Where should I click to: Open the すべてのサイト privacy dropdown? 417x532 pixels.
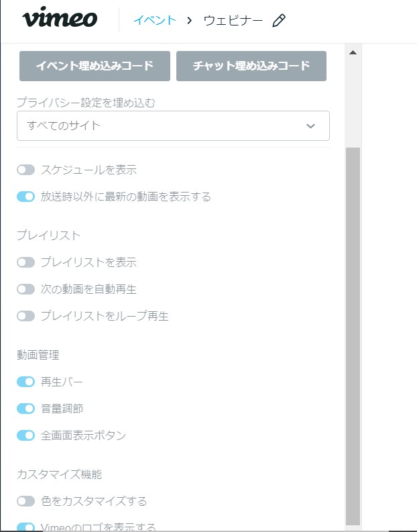point(173,126)
